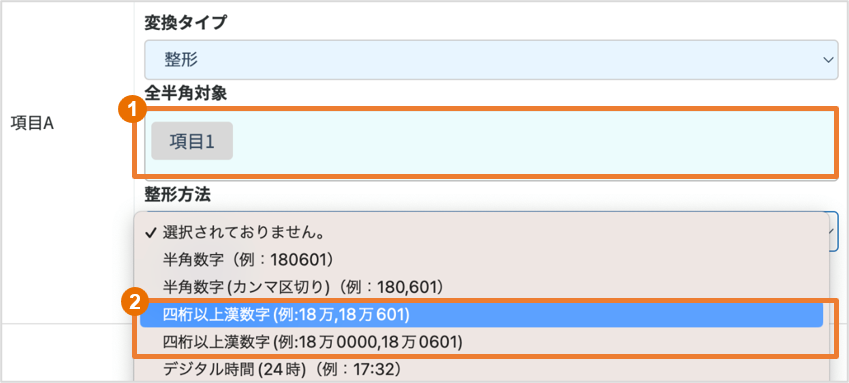
Task: Click the 整形方法 label
Action: [x=177, y=194]
